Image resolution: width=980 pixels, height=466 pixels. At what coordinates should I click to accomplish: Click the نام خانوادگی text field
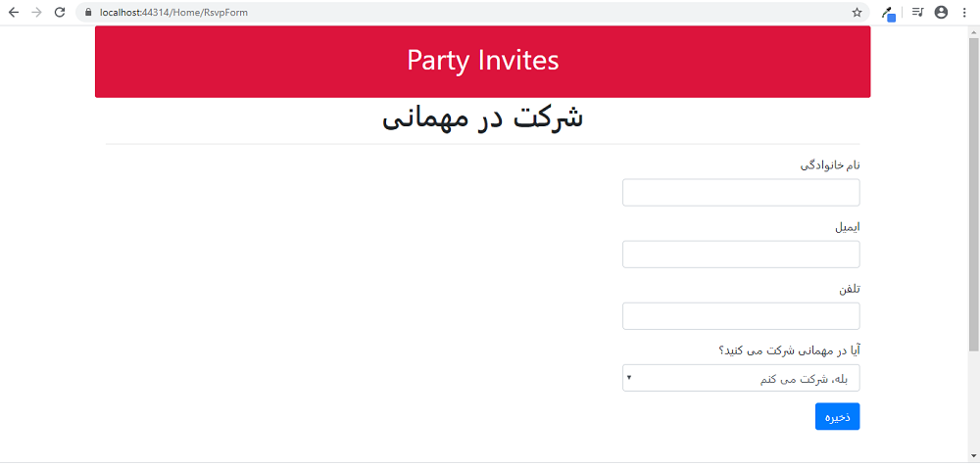coord(741,193)
